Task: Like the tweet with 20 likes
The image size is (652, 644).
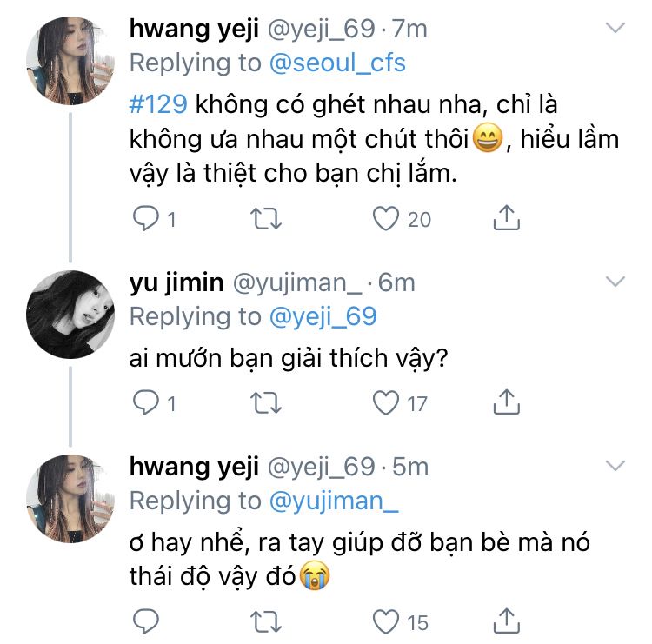Action: 386,219
